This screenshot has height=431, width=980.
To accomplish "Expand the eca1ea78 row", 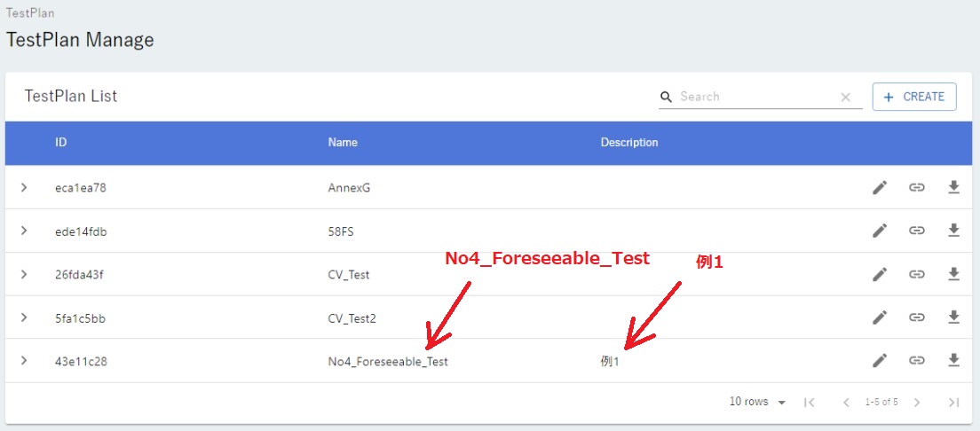I will coord(24,187).
